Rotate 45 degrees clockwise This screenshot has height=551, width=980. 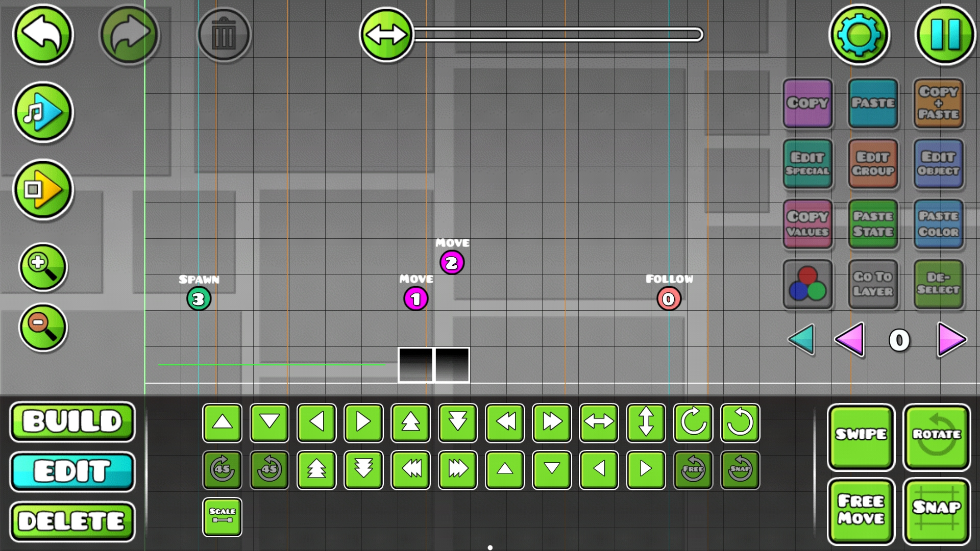pyautogui.click(x=222, y=469)
